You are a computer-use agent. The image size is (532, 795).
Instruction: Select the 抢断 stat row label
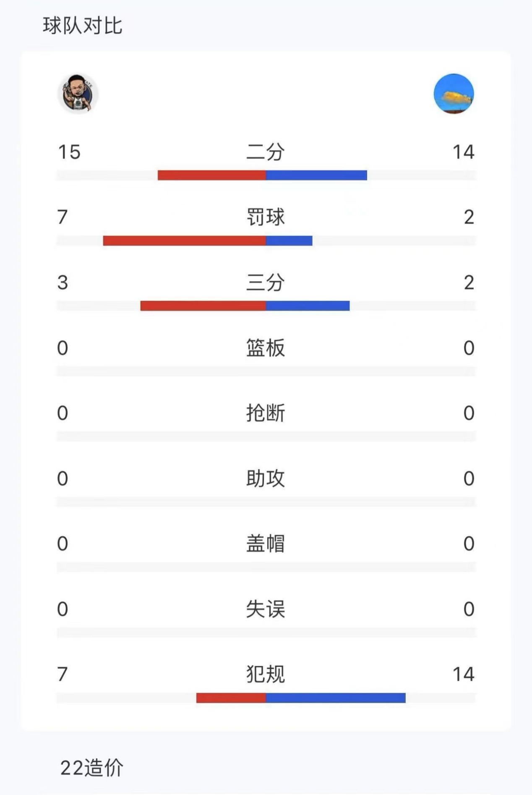coord(266,413)
